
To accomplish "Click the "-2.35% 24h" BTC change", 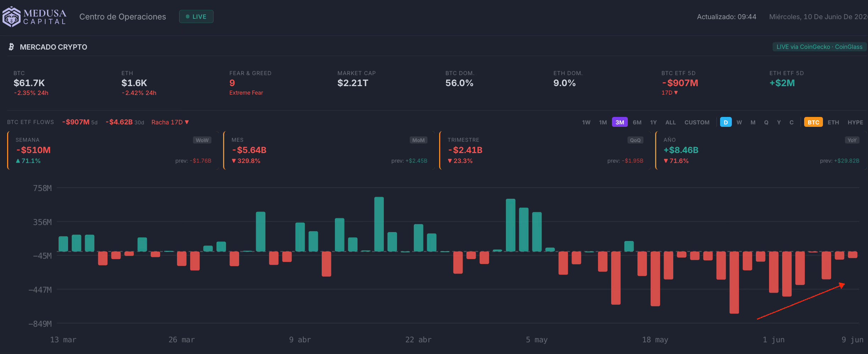I will tap(31, 93).
